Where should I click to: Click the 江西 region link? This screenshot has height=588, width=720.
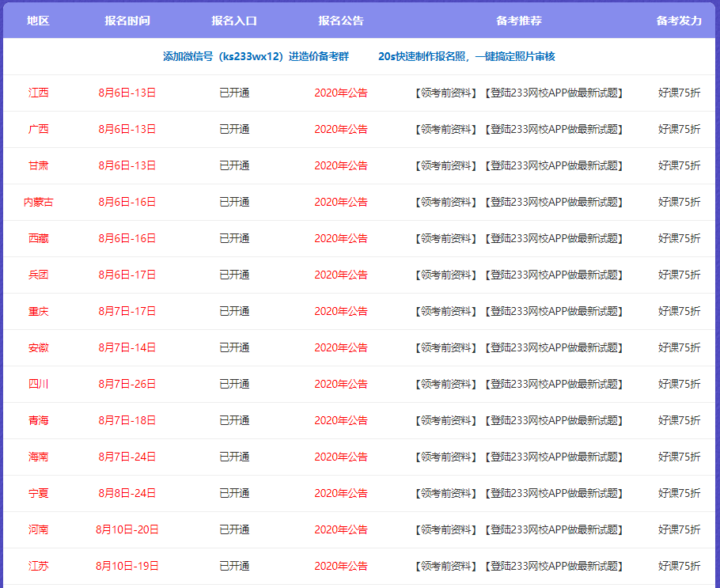point(38,93)
